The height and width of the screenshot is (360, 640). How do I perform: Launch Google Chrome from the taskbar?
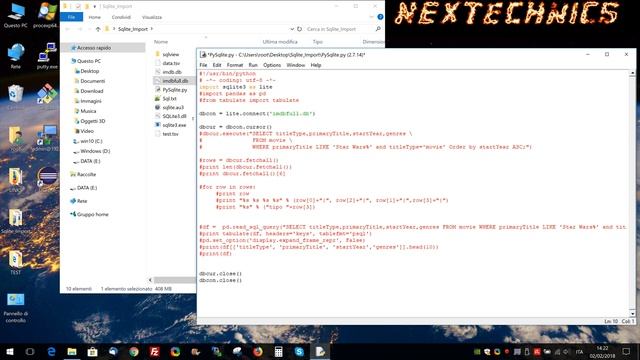click(x=134, y=351)
